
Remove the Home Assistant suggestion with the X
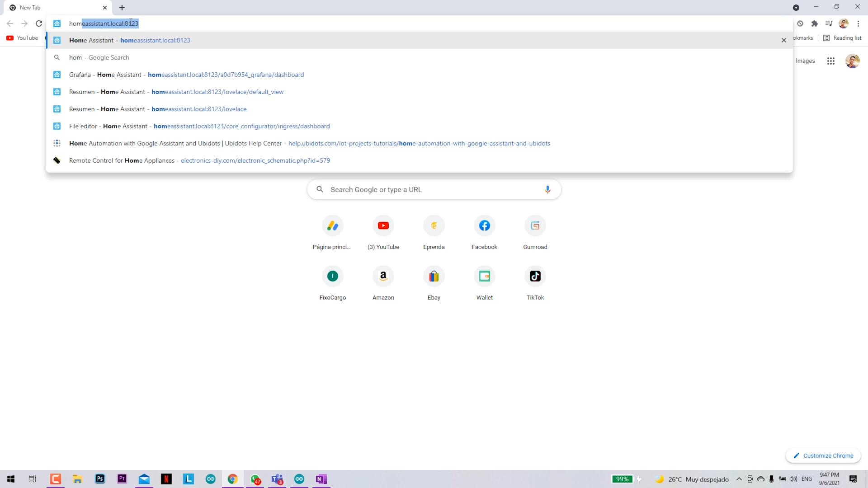coord(783,40)
